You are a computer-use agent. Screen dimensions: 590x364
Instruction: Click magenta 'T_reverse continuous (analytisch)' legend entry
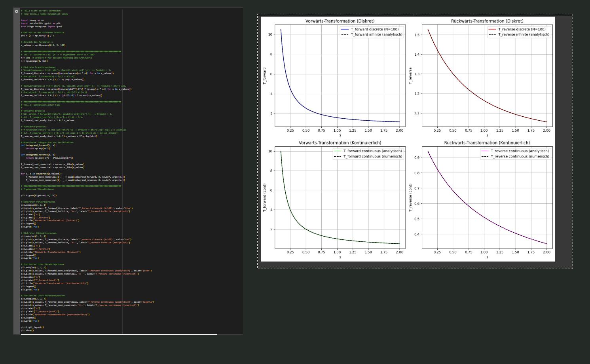(x=520, y=151)
